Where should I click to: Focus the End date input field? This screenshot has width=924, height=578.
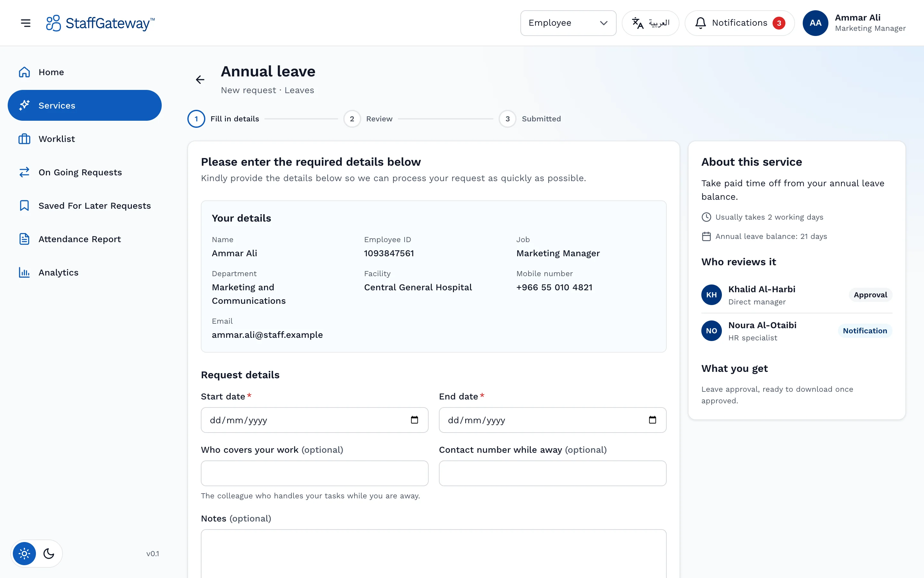click(552, 420)
